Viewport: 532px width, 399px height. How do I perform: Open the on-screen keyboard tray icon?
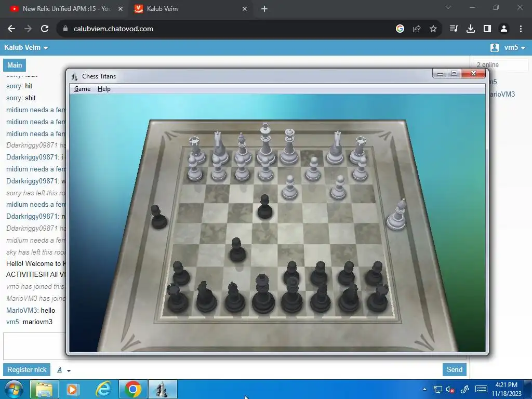(481, 389)
